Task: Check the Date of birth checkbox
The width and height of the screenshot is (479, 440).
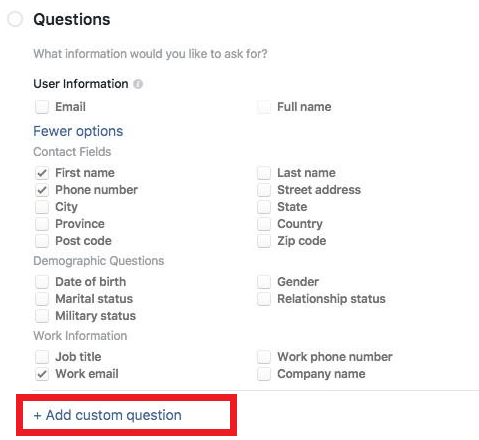Action: [42, 282]
